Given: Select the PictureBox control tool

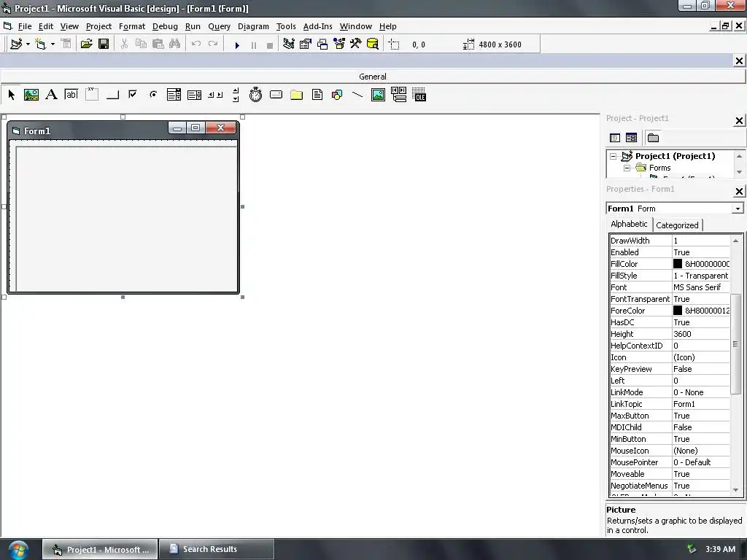Looking at the screenshot, I should click(31, 95).
